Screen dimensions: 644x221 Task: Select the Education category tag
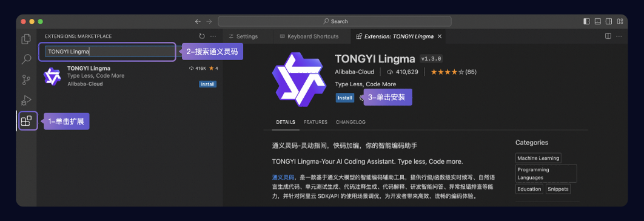[529, 189]
